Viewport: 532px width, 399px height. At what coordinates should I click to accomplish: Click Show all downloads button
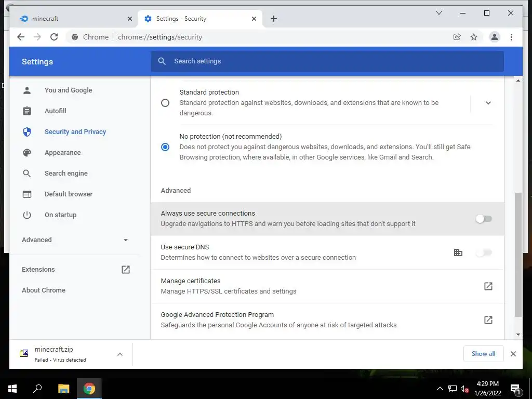click(x=483, y=353)
